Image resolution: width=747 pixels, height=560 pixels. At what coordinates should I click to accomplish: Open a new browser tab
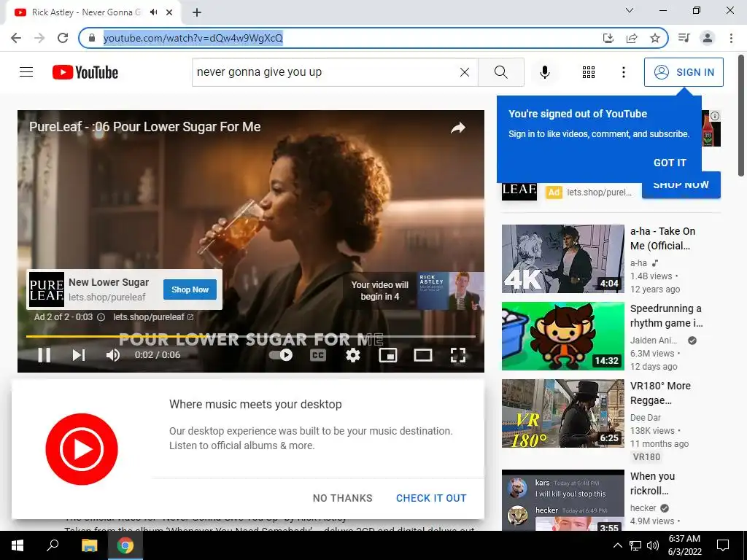tap(197, 12)
